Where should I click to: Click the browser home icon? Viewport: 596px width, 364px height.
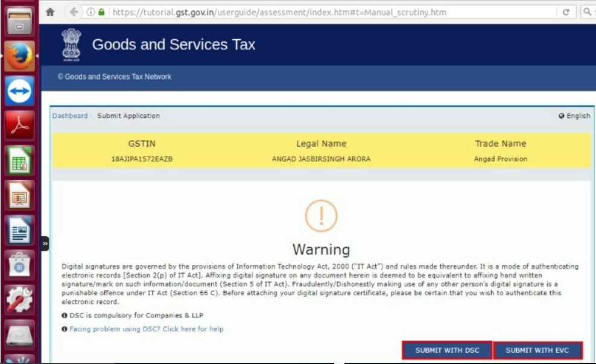click(50, 12)
